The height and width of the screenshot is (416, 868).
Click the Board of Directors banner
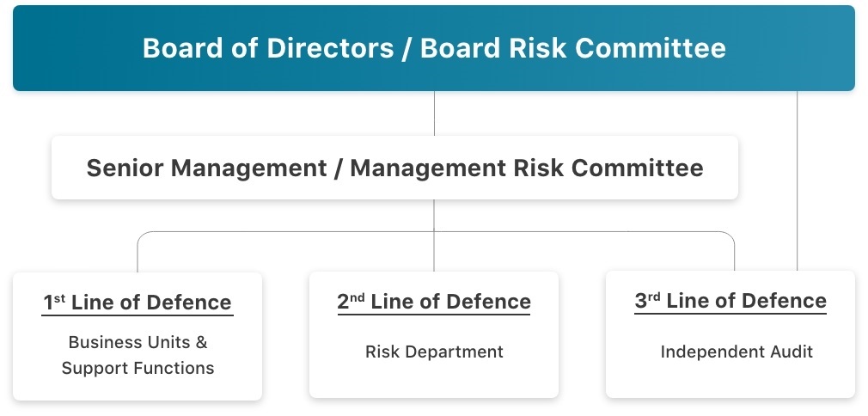pos(434,48)
